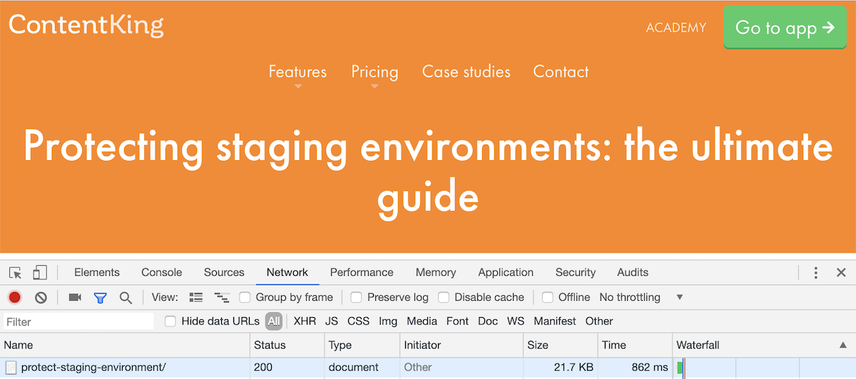Sort by the Time column header
The image size is (856, 379).
pyautogui.click(x=635, y=345)
